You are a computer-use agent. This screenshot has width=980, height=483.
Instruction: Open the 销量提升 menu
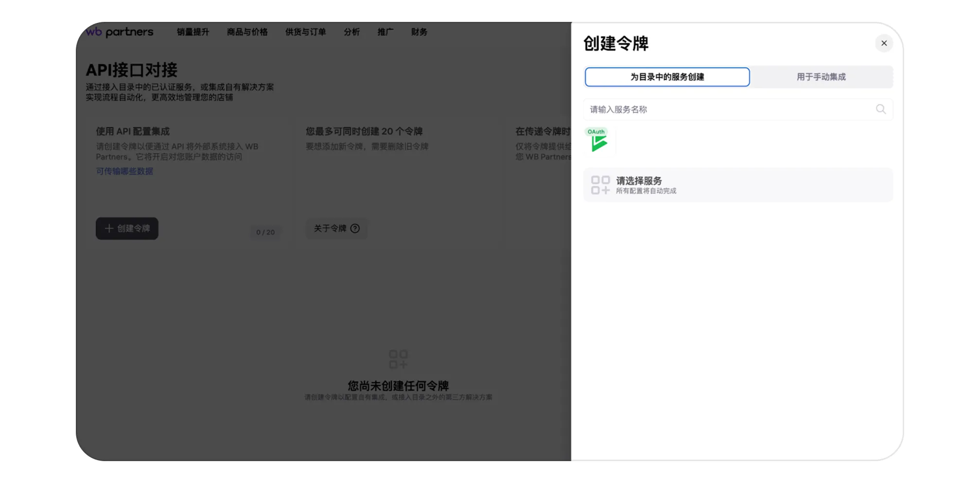[193, 32]
